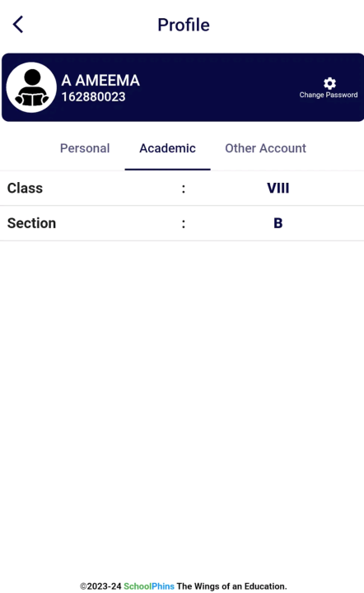Click the Section row label
This screenshot has width=364, height=593.
coord(31,223)
